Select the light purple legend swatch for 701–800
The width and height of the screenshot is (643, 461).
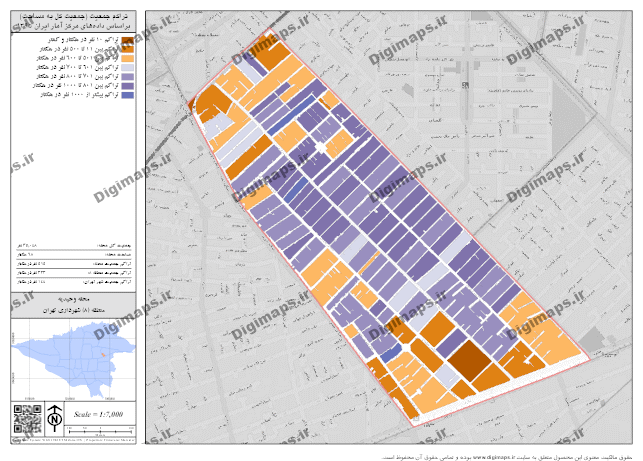(x=128, y=77)
